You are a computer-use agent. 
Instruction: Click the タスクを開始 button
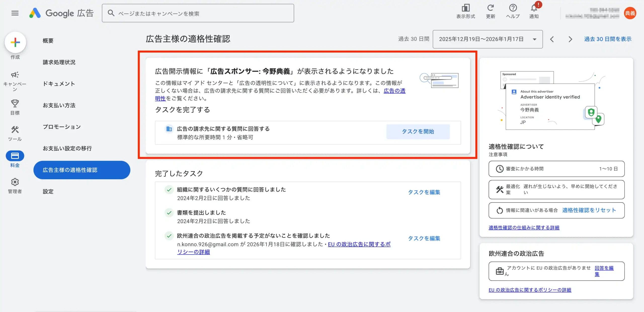(418, 131)
